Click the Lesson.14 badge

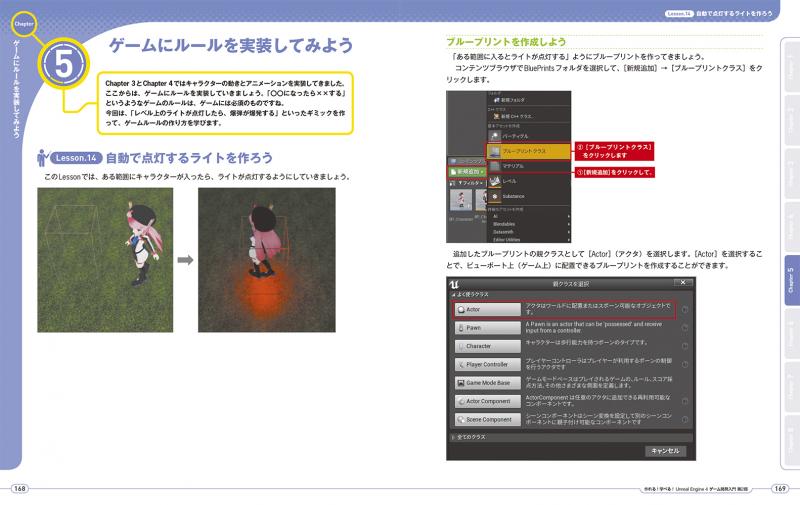[76, 158]
